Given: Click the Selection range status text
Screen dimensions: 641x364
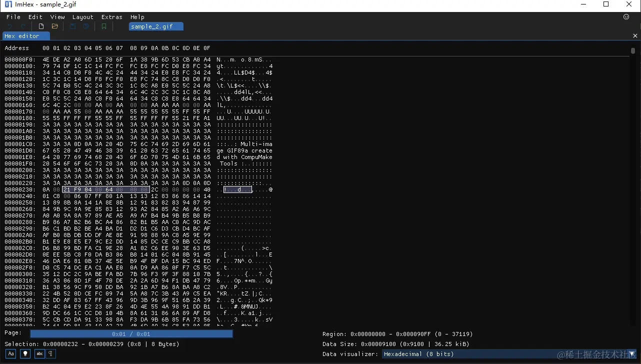Looking at the screenshot, I should click(x=92, y=344).
